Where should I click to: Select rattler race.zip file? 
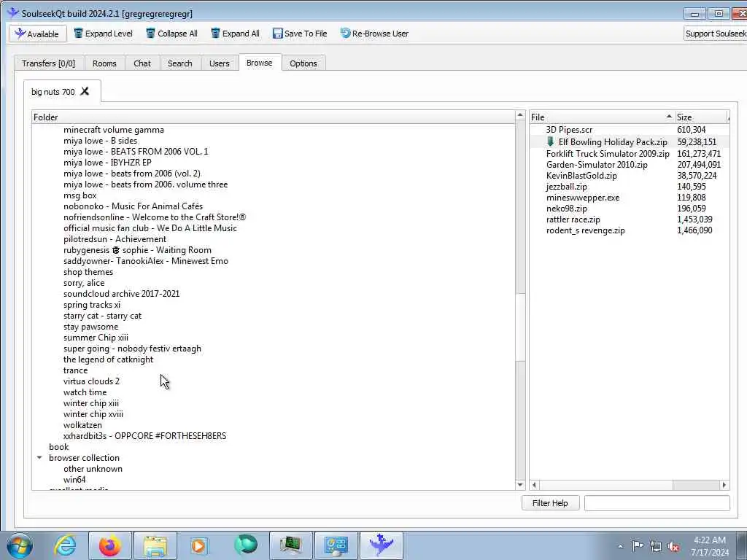pyautogui.click(x=573, y=219)
